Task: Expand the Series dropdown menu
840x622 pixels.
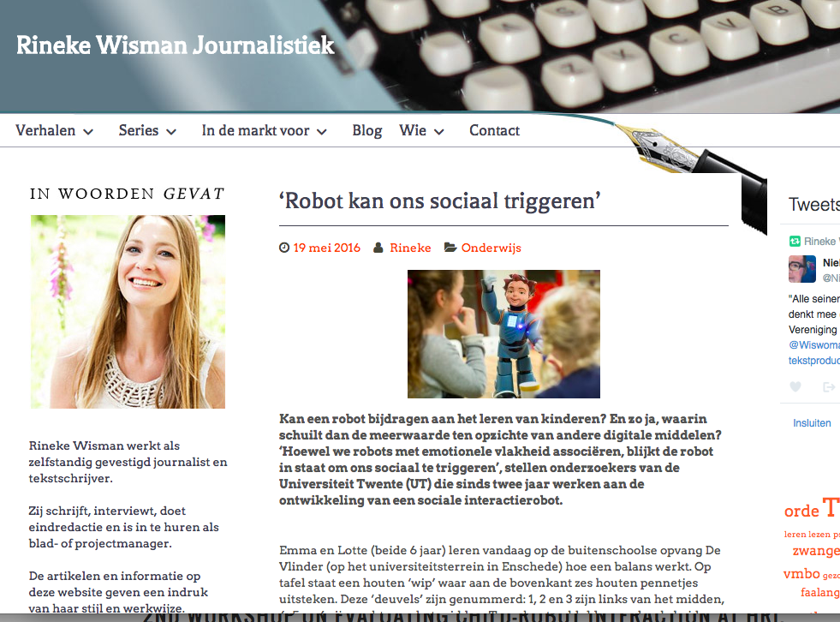Action: coord(147,131)
